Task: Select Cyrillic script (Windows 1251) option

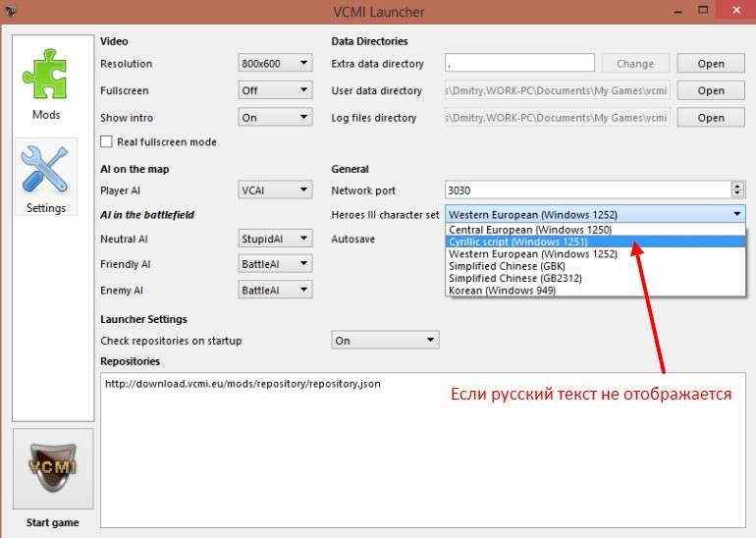Action: [x=517, y=242]
